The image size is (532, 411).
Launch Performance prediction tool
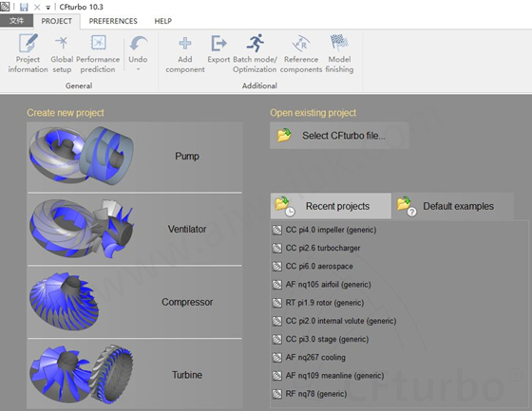98,53
